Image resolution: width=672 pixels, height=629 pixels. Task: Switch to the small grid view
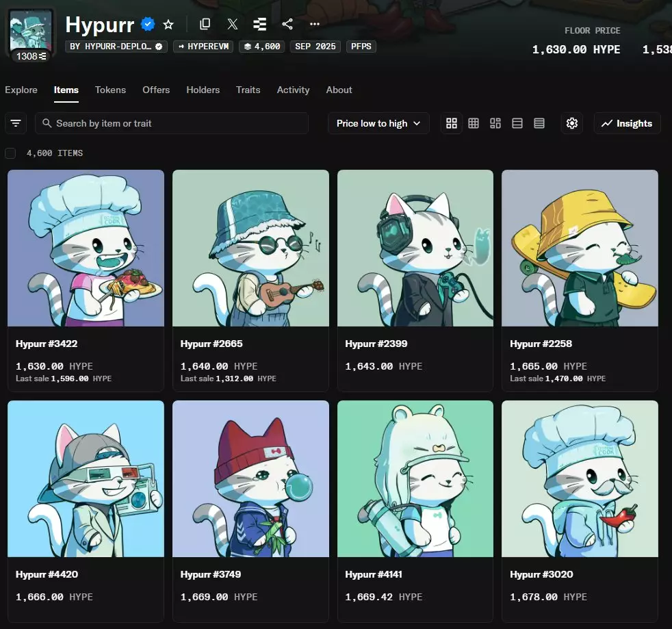pyautogui.click(x=474, y=123)
